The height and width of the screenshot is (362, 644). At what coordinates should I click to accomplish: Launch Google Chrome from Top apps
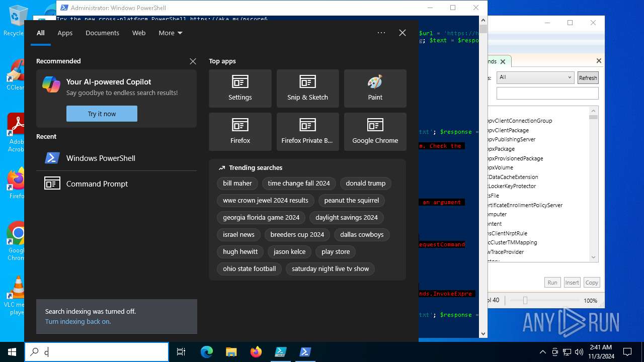375,132
